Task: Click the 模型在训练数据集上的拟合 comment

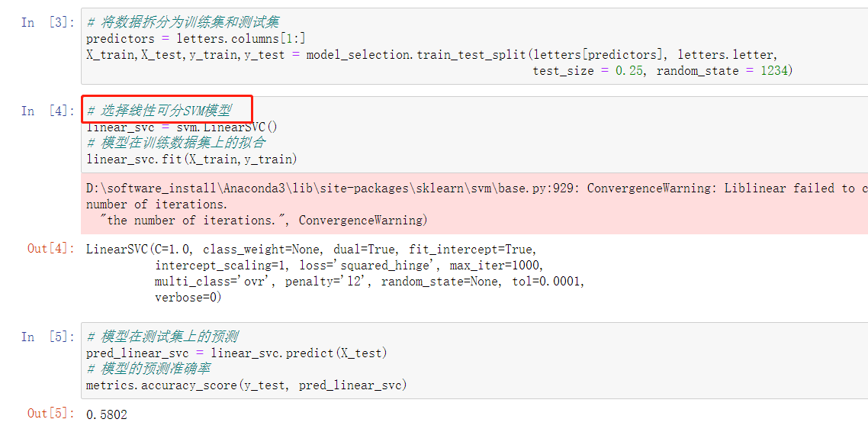Action: coord(175,143)
